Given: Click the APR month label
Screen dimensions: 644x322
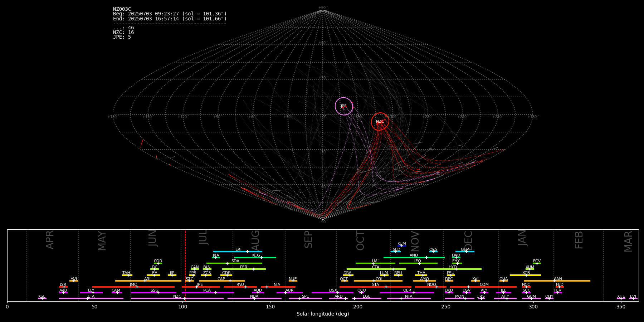Looking at the screenshot, I should 50,240.
